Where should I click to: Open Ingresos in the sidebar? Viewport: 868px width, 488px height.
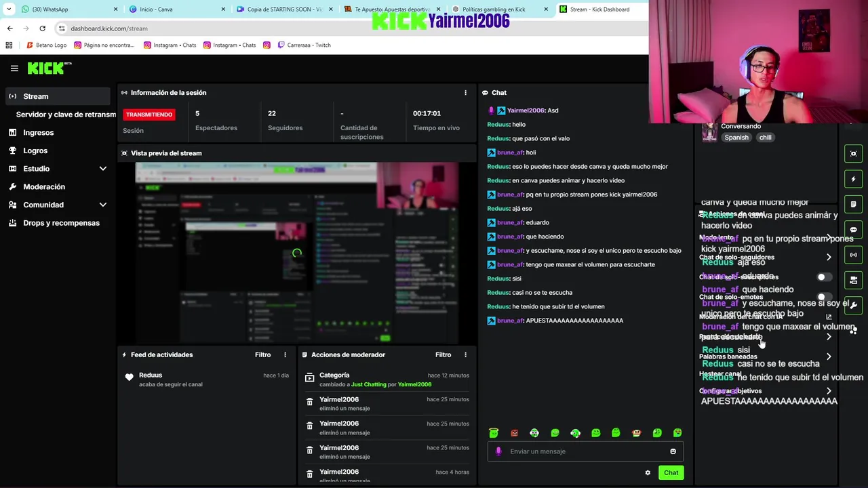39,133
